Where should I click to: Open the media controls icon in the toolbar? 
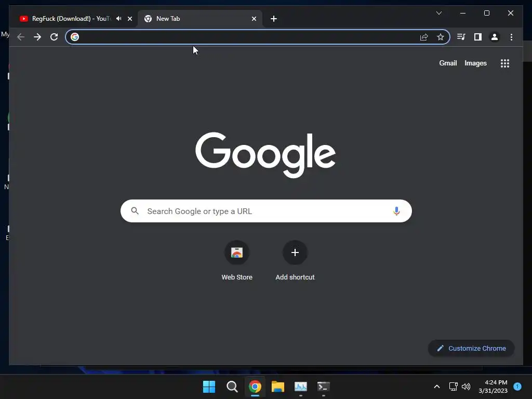[461, 37]
